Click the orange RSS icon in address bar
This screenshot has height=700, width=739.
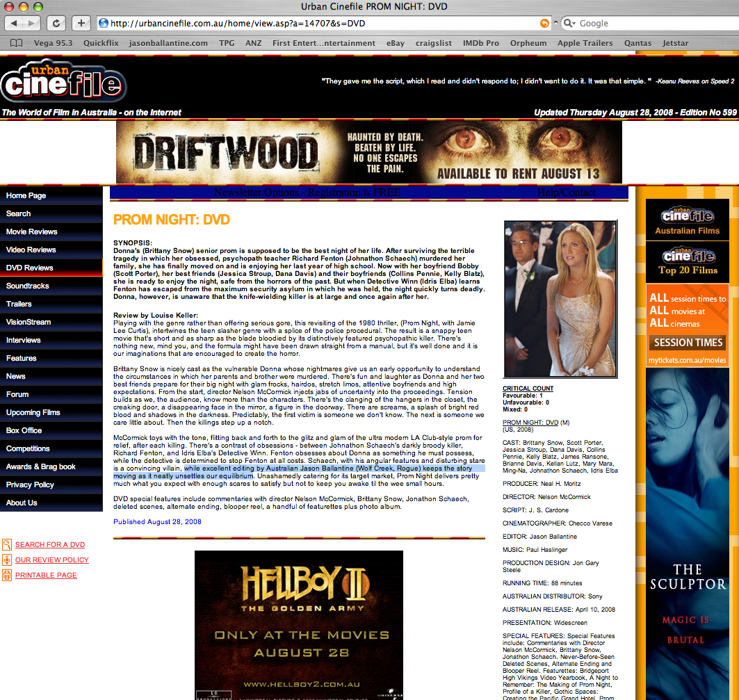[x=544, y=23]
